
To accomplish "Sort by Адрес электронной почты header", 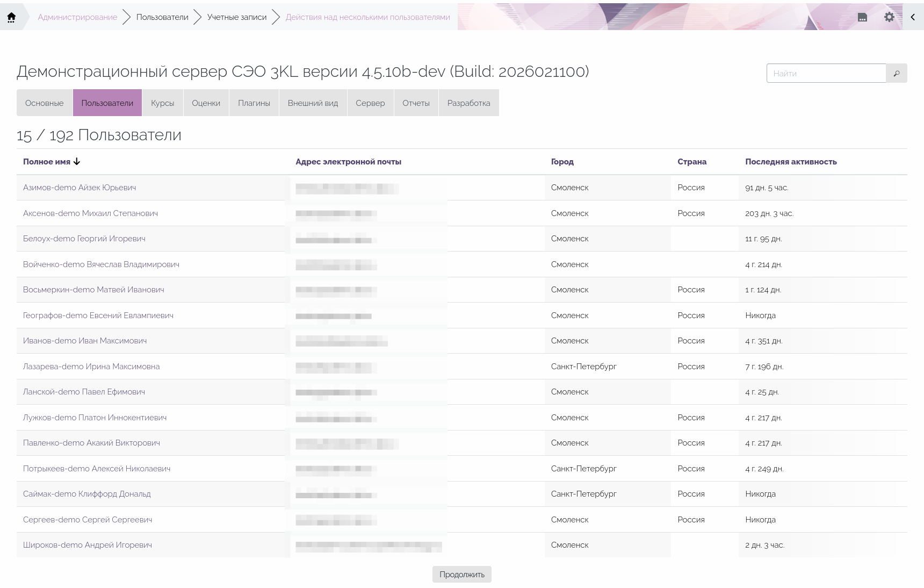I will [348, 162].
